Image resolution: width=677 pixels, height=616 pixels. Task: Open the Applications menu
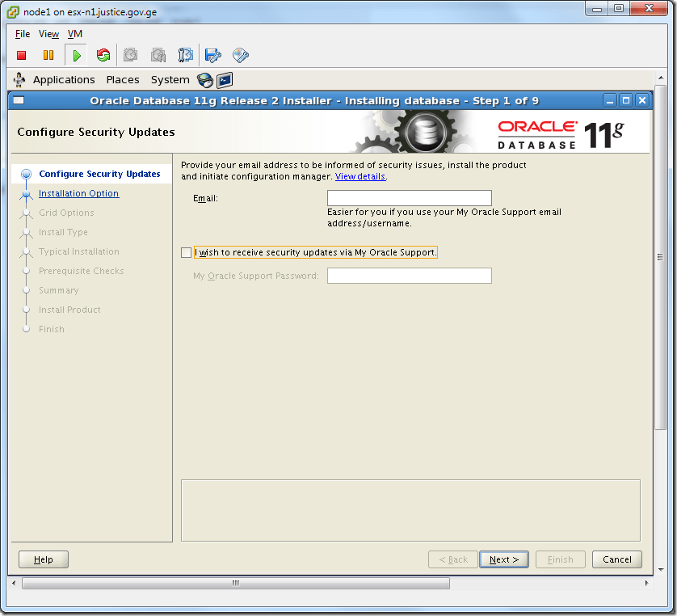(64, 79)
